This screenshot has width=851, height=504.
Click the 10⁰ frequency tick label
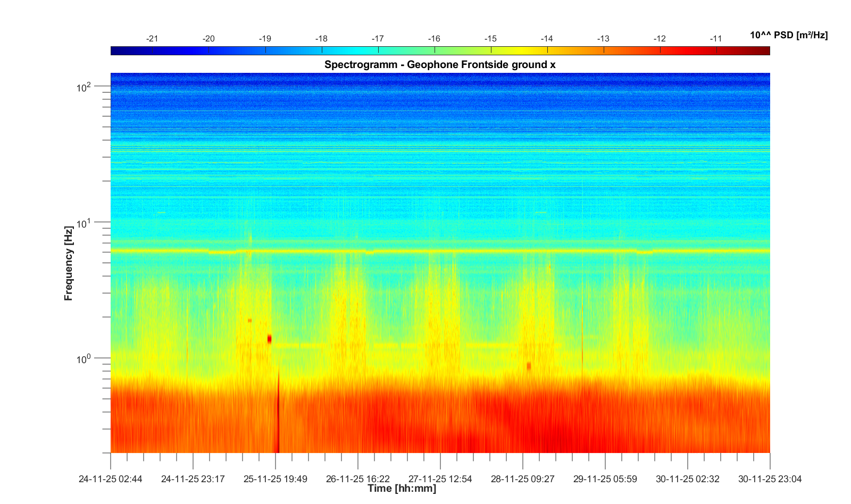point(85,359)
